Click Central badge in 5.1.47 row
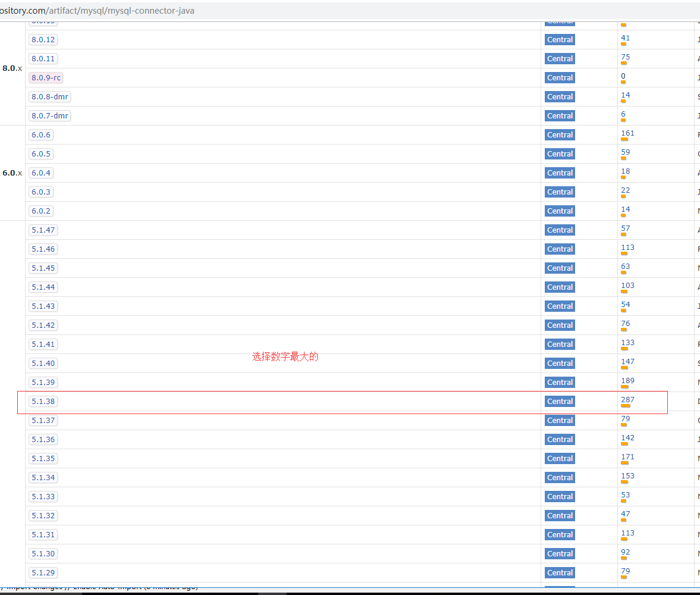 click(x=560, y=230)
